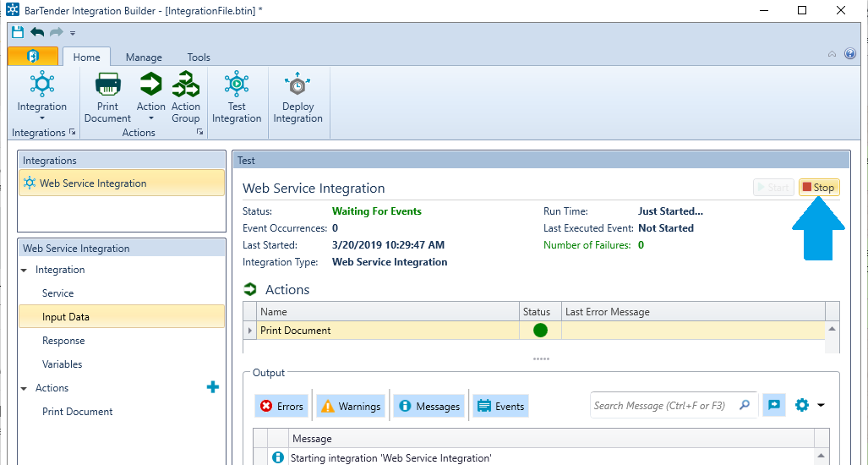Select the Input Data tree item
The height and width of the screenshot is (465, 868).
point(122,317)
